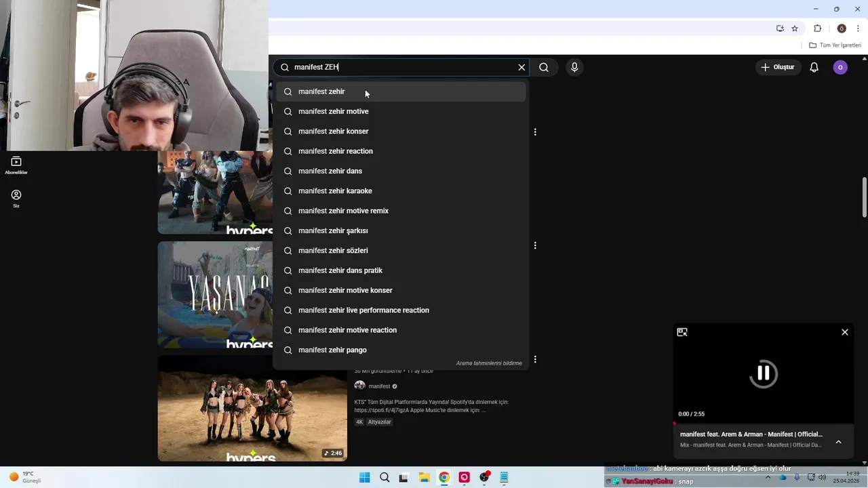Click Chrome icon in the taskbar

pyautogui.click(x=444, y=477)
